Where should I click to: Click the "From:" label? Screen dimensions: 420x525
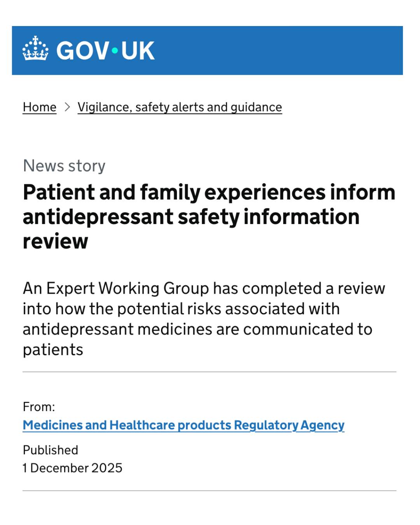39,407
